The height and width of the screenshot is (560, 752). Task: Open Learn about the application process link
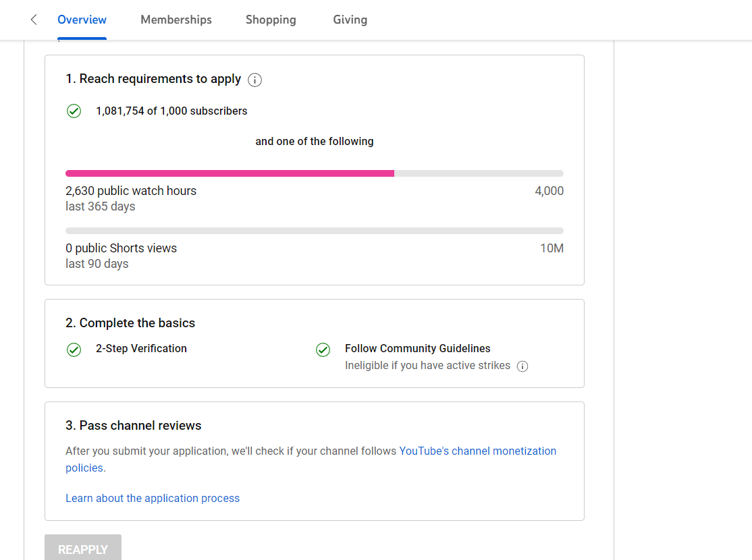153,499
